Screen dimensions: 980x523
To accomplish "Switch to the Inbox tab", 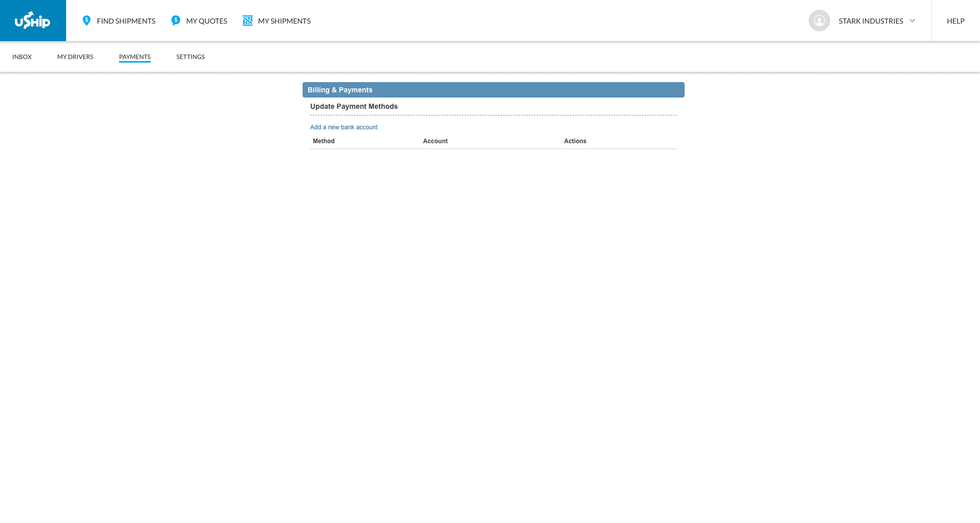I will [x=22, y=57].
